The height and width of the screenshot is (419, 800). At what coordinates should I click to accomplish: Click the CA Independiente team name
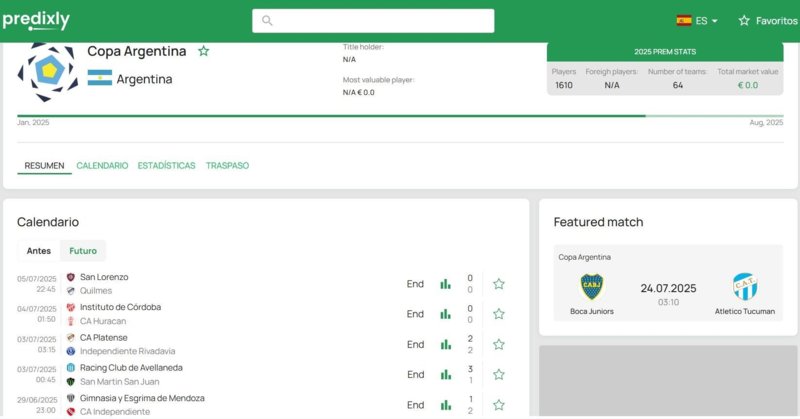click(x=115, y=412)
